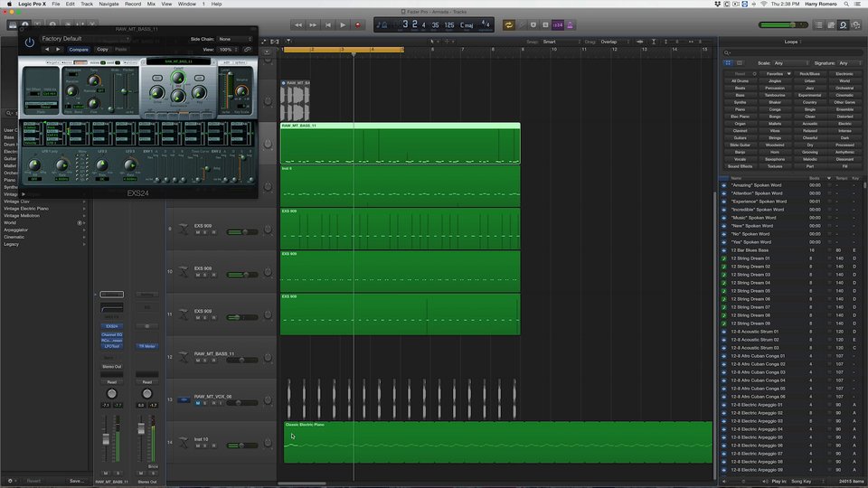Click the Spotlight search icon in the menu bar

pos(846,4)
